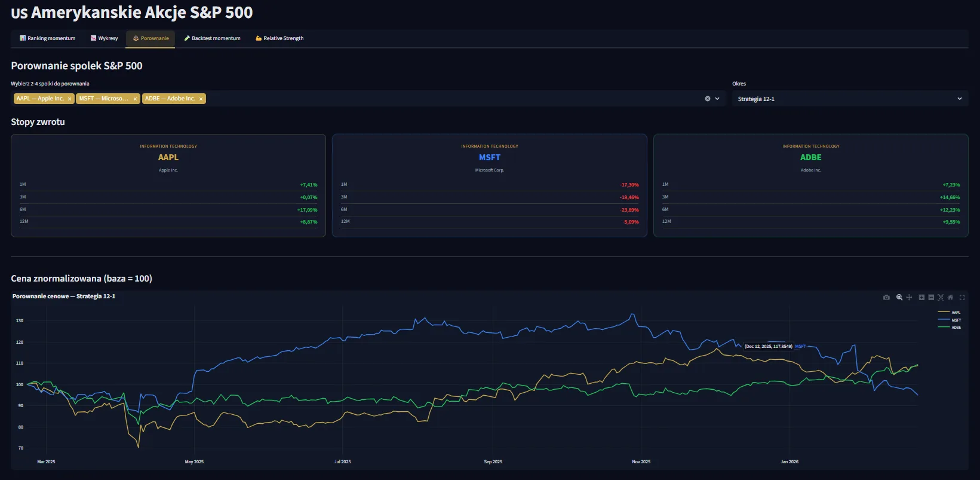Click the Dec 12, 2025 tooltip on chart
Image resolution: width=980 pixels, height=480 pixels.
[x=768, y=346]
